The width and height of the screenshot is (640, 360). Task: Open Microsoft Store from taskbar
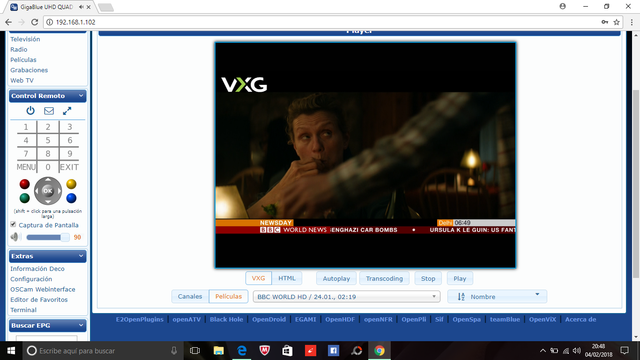pyautogui.click(x=287, y=351)
